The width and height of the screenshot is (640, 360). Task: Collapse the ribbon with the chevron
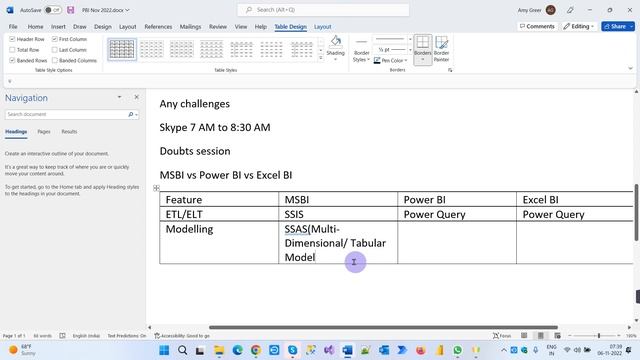630,69
